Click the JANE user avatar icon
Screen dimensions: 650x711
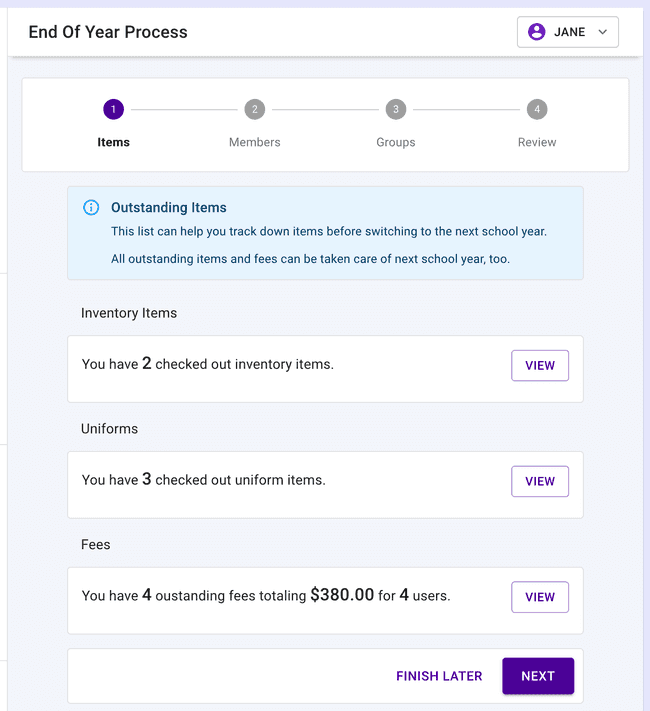coord(537,32)
